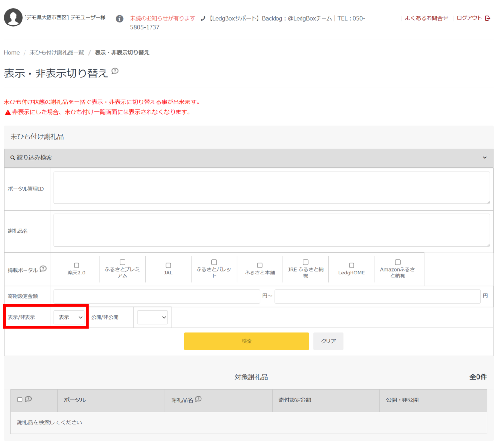This screenshot has height=448, width=502.
Task: Click the magnifier icon in 絞り込み検索
Action: coord(13,158)
